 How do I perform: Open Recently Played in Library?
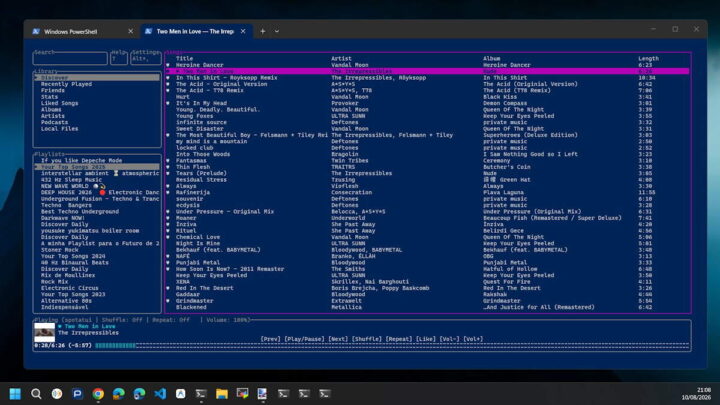pyautogui.click(x=66, y=84)
